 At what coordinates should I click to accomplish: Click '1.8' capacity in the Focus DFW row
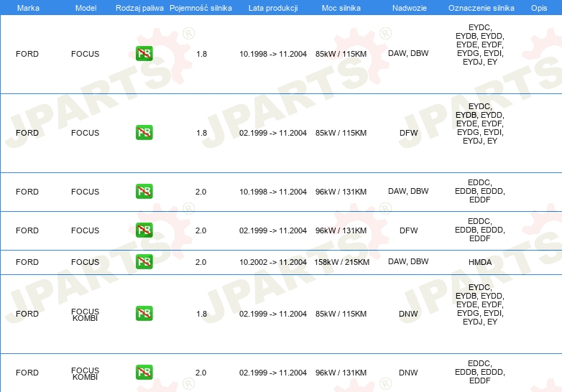point(201,133)
